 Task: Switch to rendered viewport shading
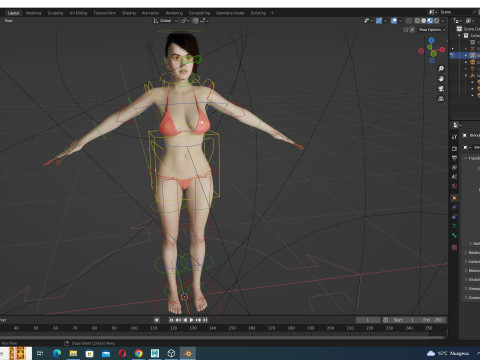point(436,21)
